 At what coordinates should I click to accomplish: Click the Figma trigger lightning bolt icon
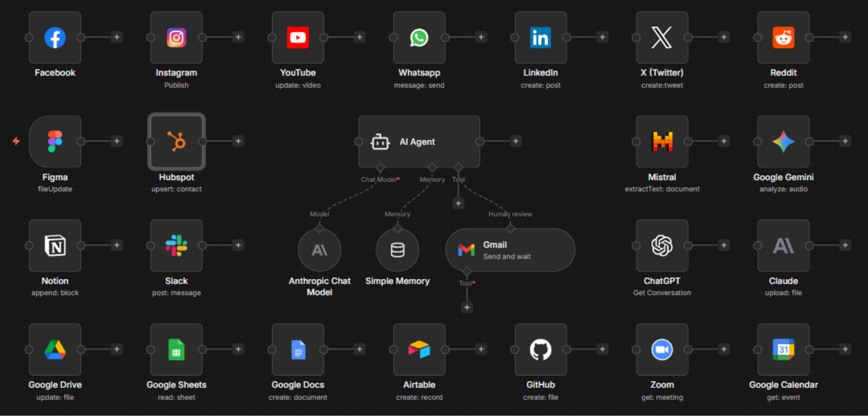coord(16,141)
